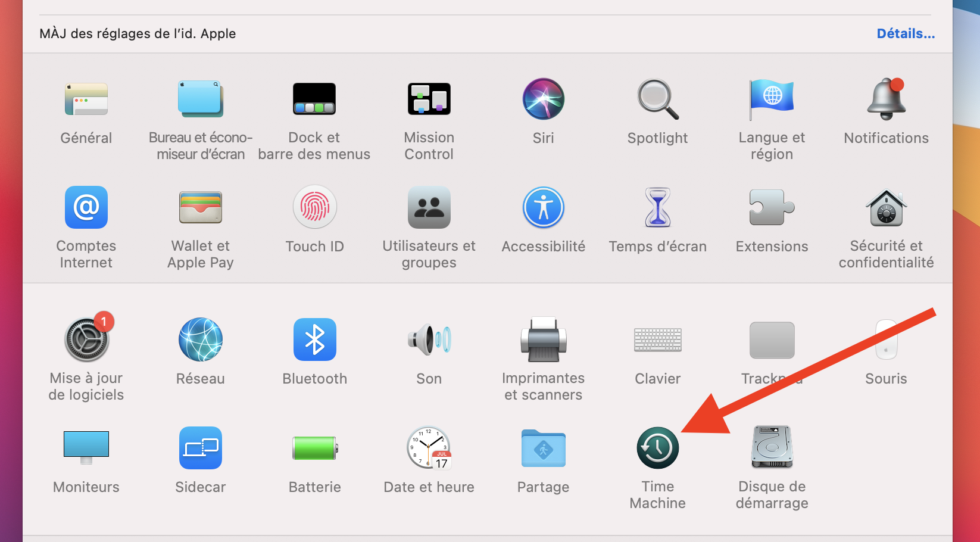980x542 pixels.
Task: Select Langue et région pane
Action: pos(772,99)
